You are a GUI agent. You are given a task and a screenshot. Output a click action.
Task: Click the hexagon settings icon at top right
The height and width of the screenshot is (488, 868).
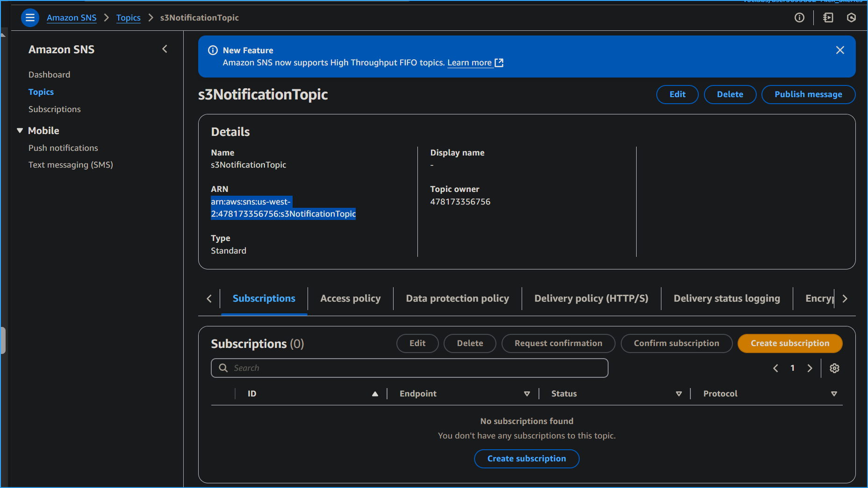click(x=851, y=18)
